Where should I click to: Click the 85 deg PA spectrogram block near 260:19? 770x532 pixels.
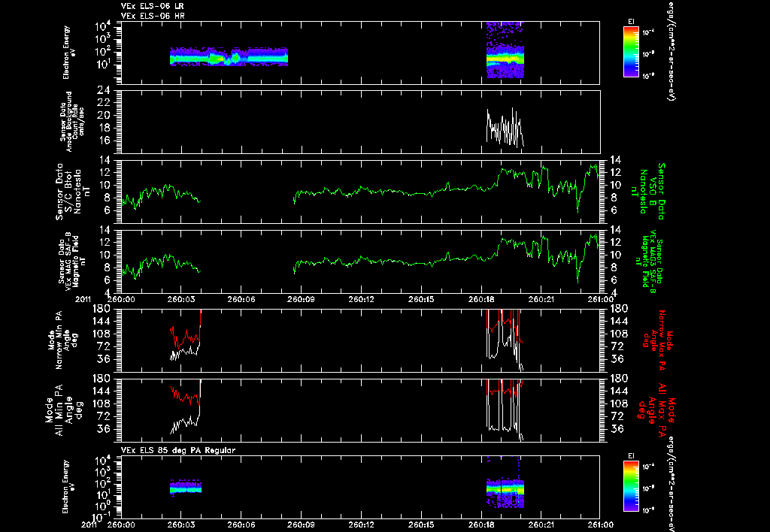[505, 493]
